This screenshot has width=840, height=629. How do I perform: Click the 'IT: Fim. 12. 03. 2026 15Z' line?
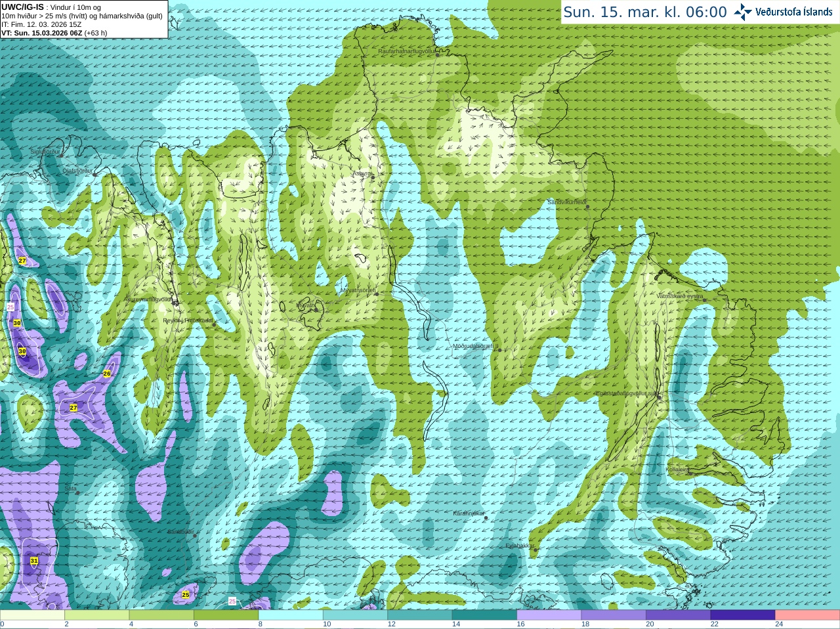click(41, 24)
